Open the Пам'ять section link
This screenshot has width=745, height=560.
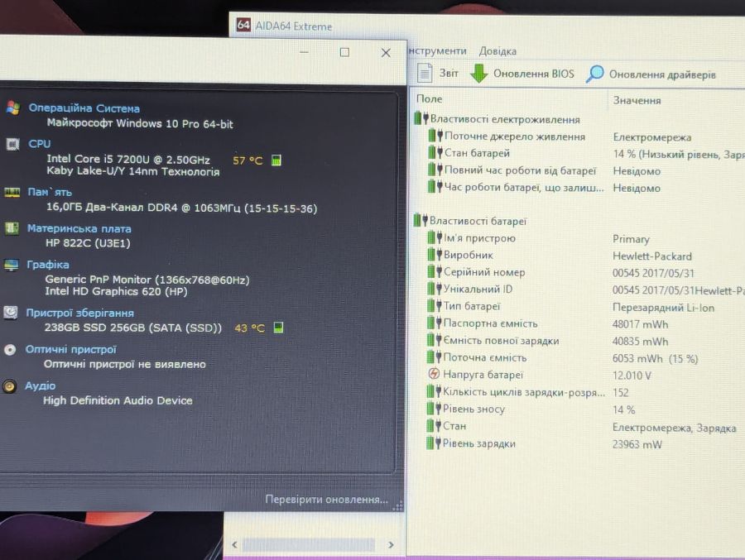[x=50, y=192]
